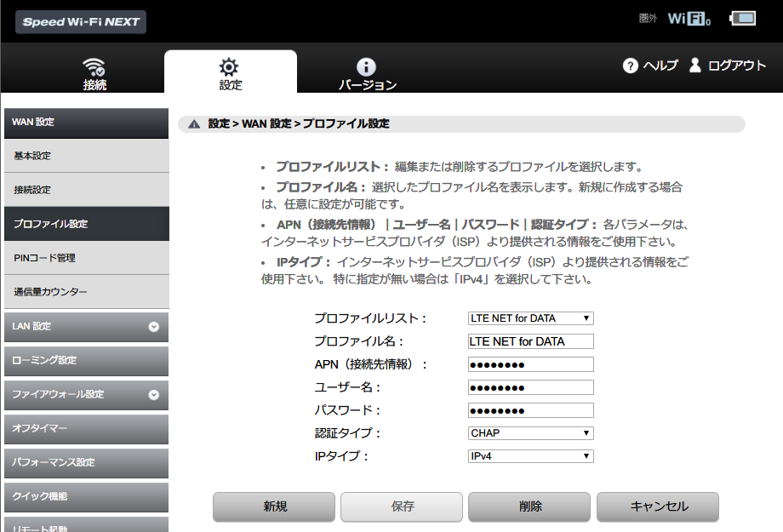Select プロファイル設定 in the sidebar
Viewport: 783px width, 532px height.
tap(87, 224)
